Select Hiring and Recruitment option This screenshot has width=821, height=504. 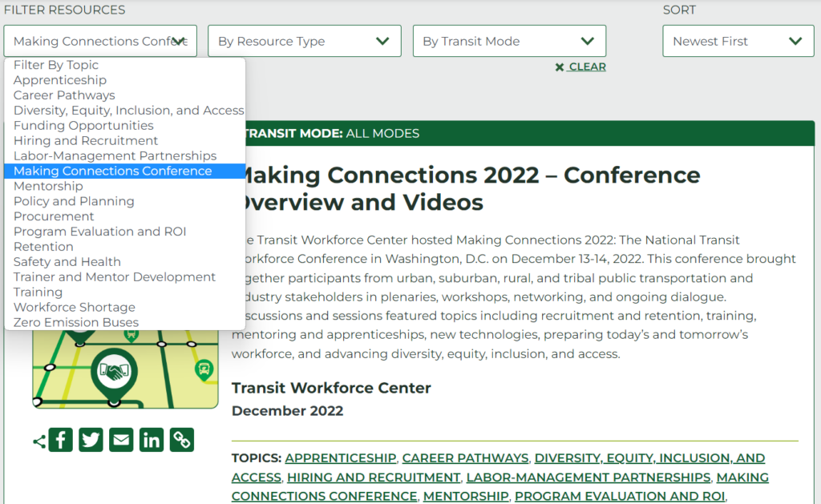pyautogui.click(x=124, y=141)
